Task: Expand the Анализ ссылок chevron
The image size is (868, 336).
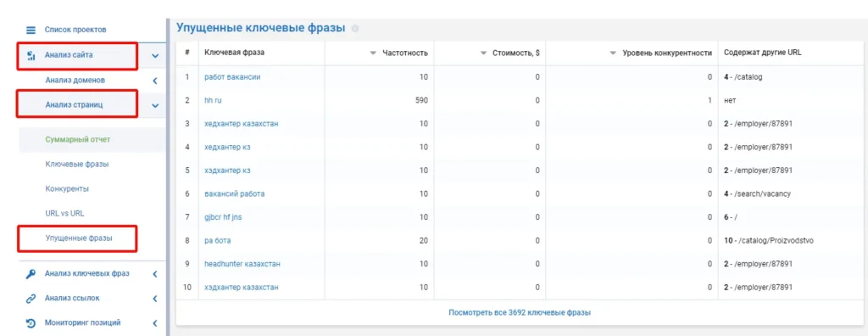Action: [x=155, y=299]
